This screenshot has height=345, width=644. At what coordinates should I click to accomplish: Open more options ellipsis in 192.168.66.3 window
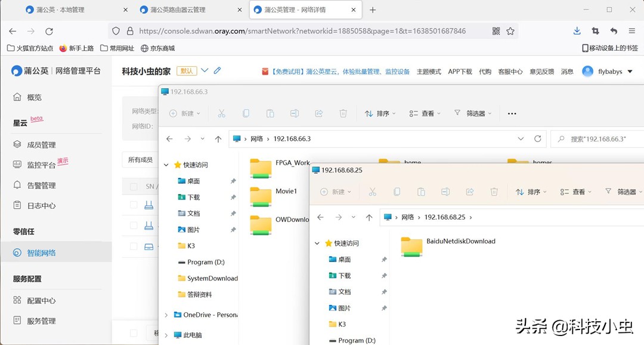click(x=512, y=113)
